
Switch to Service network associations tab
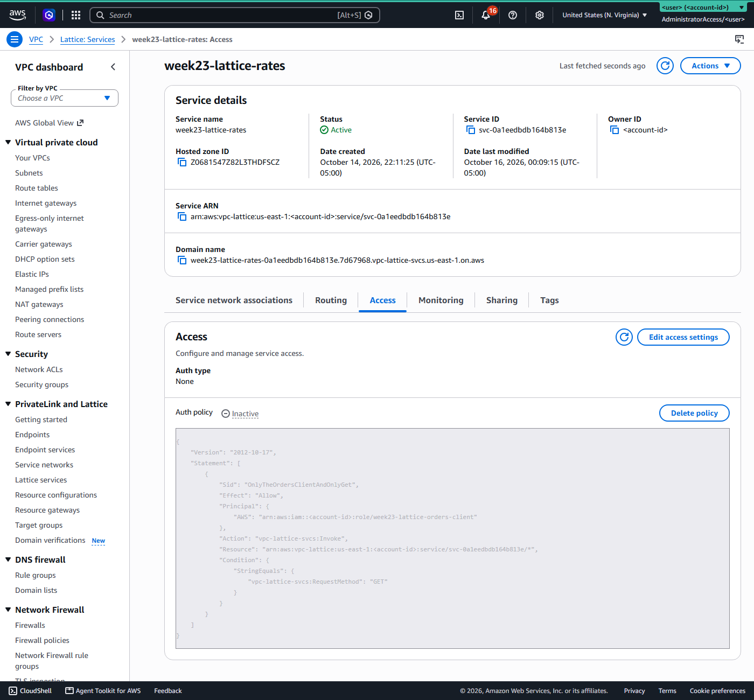pyautogui.click(x=234, y=300)
